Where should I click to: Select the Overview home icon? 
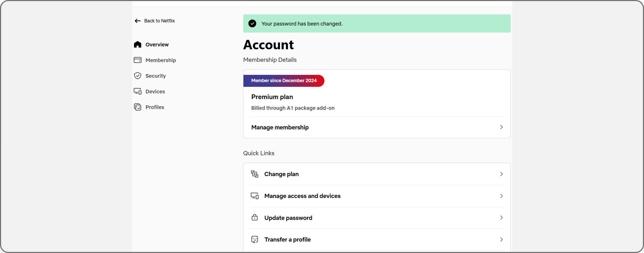click(x=138, y=44)
